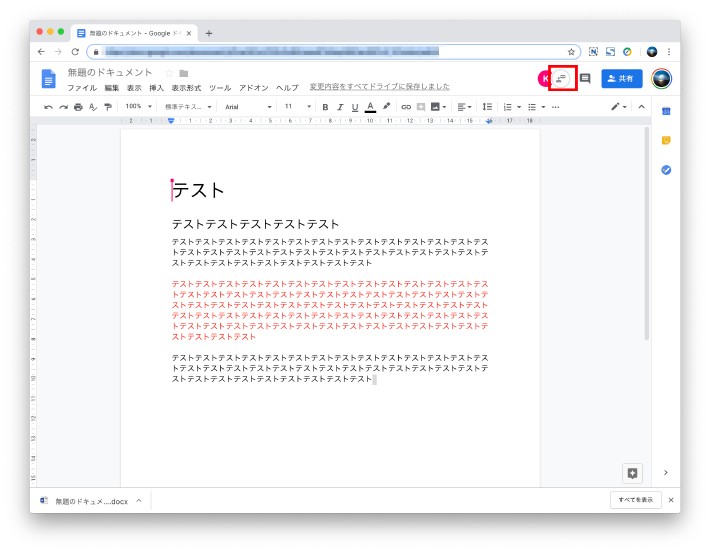Click the vertical document scrollbar
The image size is (710, 552).
click(x=647, y=233)
